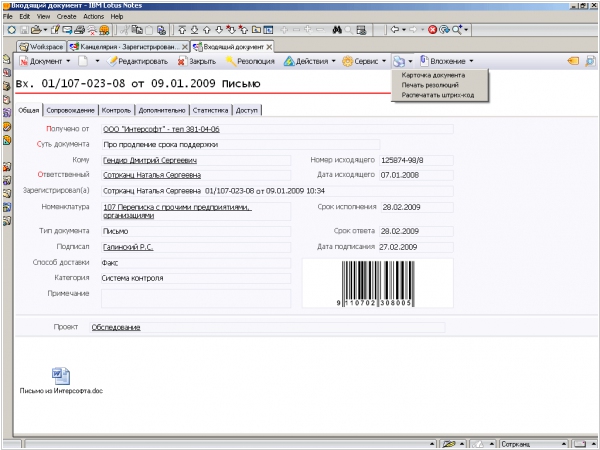Click the Закрыть button
Screen dimensions: 600x450
(x=197, y=61)
